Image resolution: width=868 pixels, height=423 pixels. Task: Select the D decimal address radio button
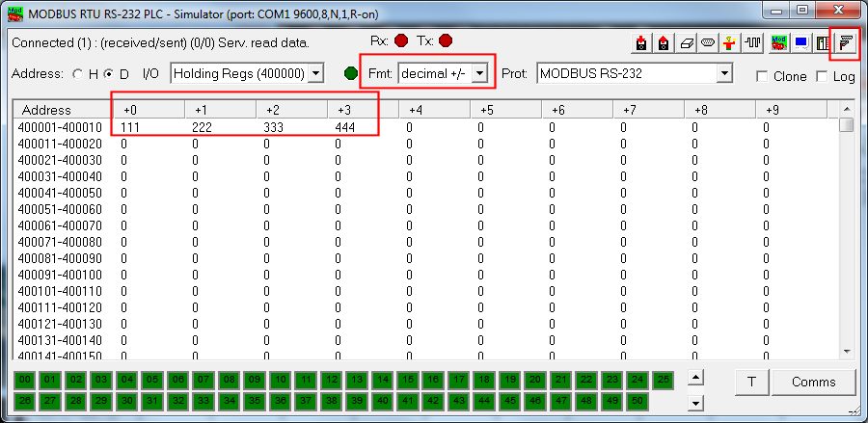pos(110,73)
